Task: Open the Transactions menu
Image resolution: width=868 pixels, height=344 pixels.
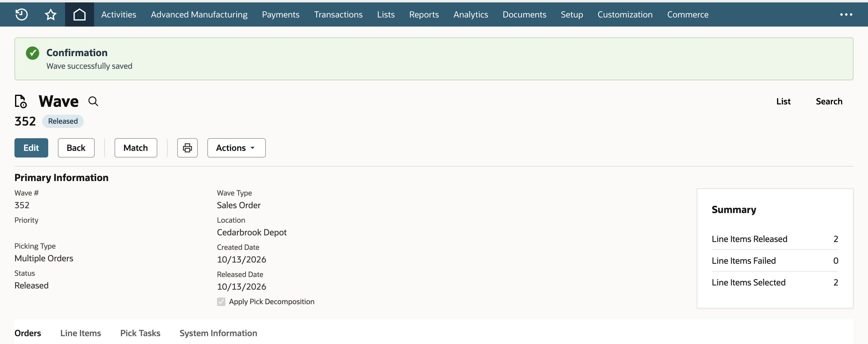Action: pos(338,14)
